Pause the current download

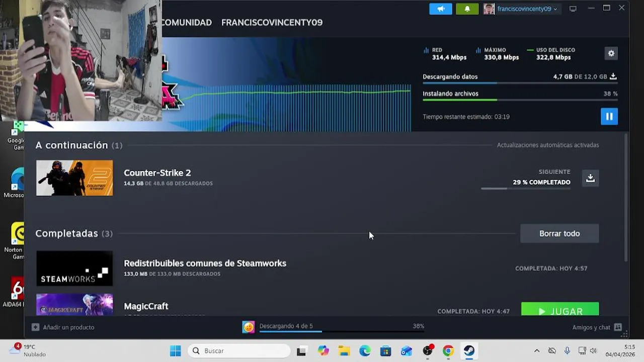click(609, 117)
